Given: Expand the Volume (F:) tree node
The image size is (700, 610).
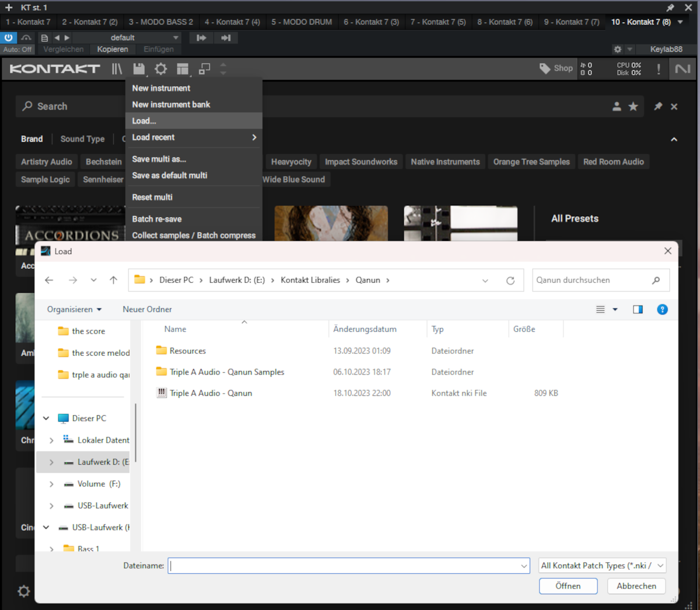Looking at the screenshot, I should pos(51,484).
